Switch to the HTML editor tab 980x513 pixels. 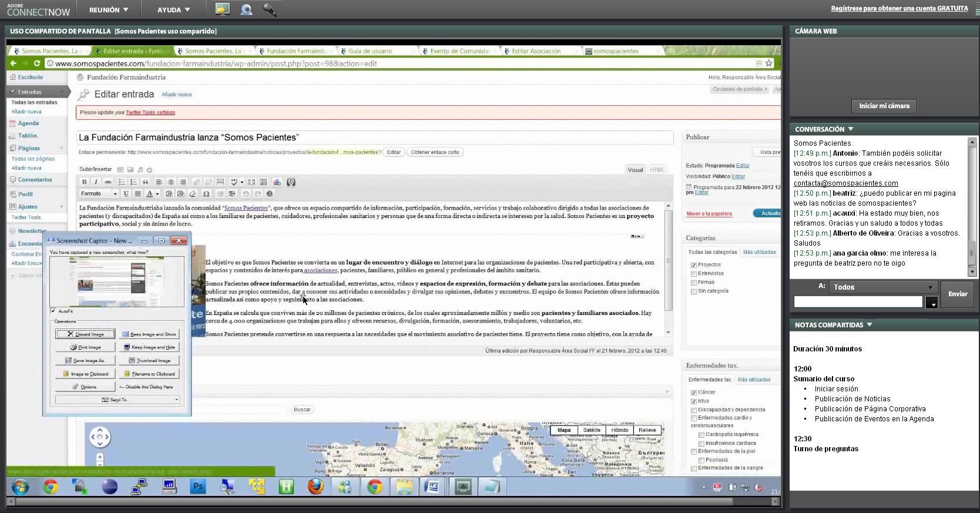tap(657, 170)
